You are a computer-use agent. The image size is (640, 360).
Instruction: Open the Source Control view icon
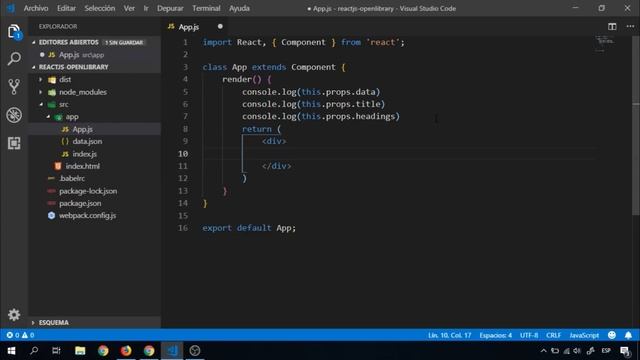click(x=14, y=87)
